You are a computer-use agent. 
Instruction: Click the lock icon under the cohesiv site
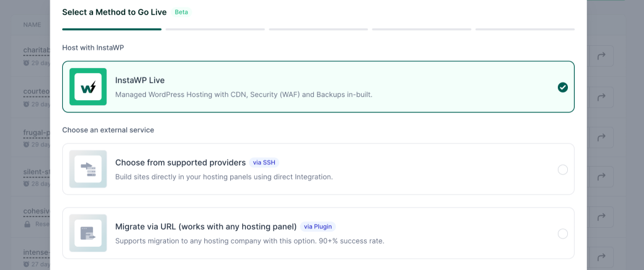click(27, 225)
